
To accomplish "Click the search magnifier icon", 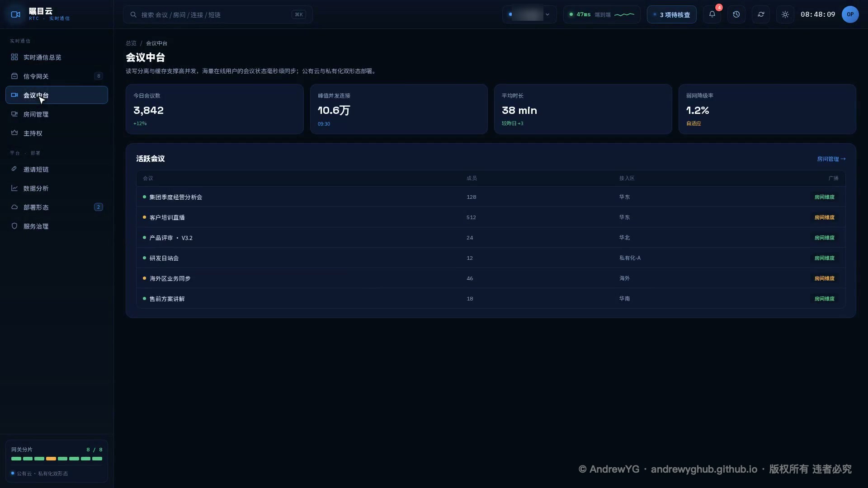I will 133,14.
